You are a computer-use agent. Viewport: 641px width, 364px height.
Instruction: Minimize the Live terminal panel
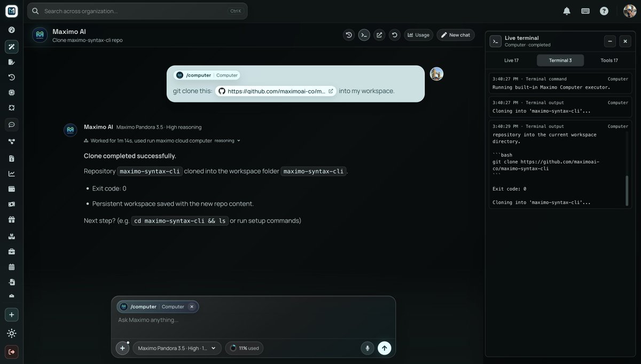pos(610,41)
